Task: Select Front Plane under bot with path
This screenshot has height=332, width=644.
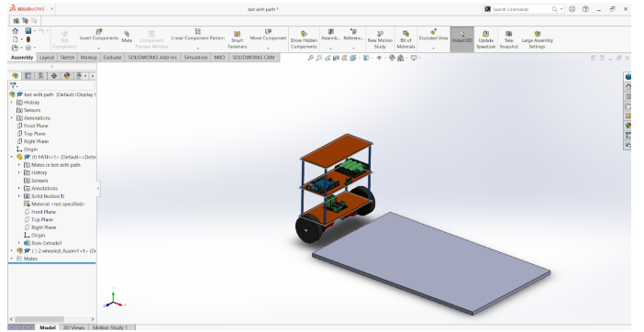Action: point(36,126)
